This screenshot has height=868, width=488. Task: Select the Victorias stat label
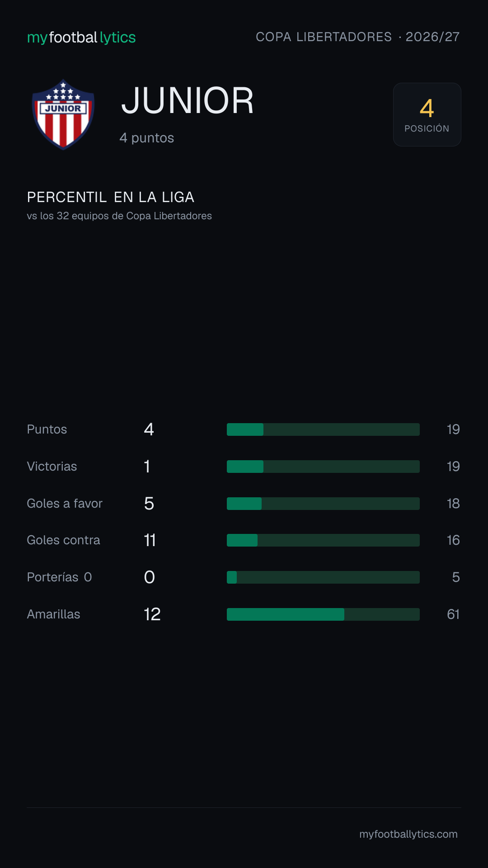point(52,467)
